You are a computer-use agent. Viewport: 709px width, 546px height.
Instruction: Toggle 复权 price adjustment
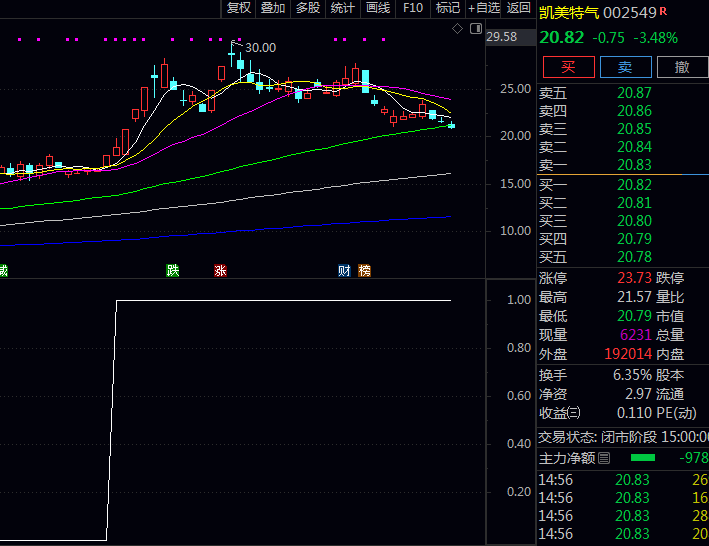[x=239, y=8]
